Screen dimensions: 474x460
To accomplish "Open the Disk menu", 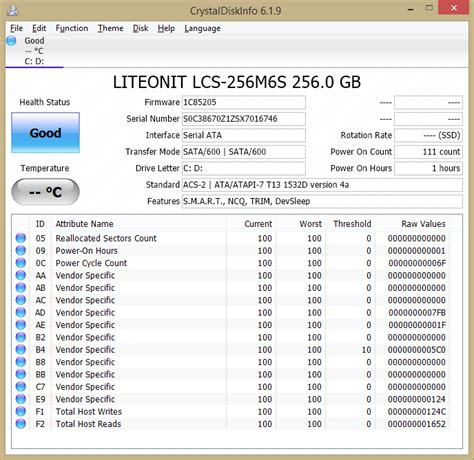I will tap(140, 28).
